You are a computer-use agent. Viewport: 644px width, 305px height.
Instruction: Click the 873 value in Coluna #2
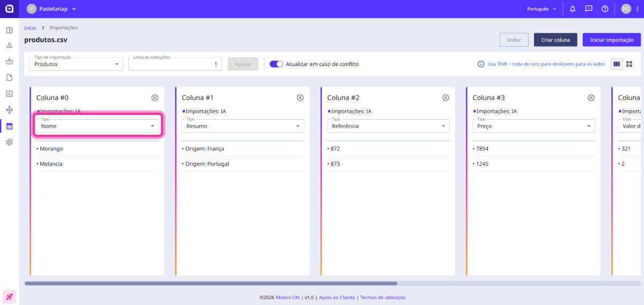click(x=335, y=164)
